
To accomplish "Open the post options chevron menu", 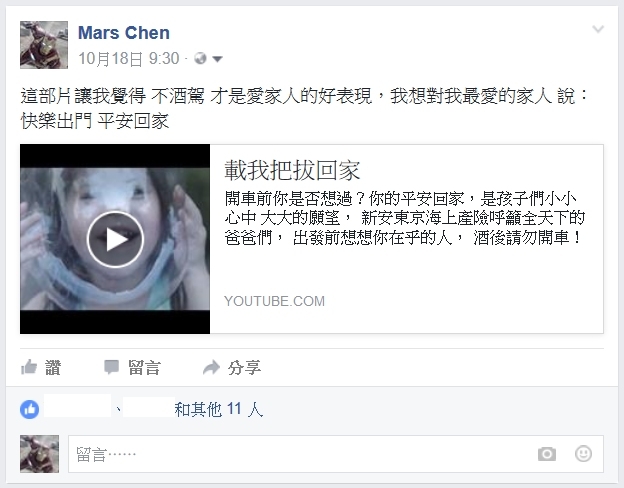I will (598, 29).
